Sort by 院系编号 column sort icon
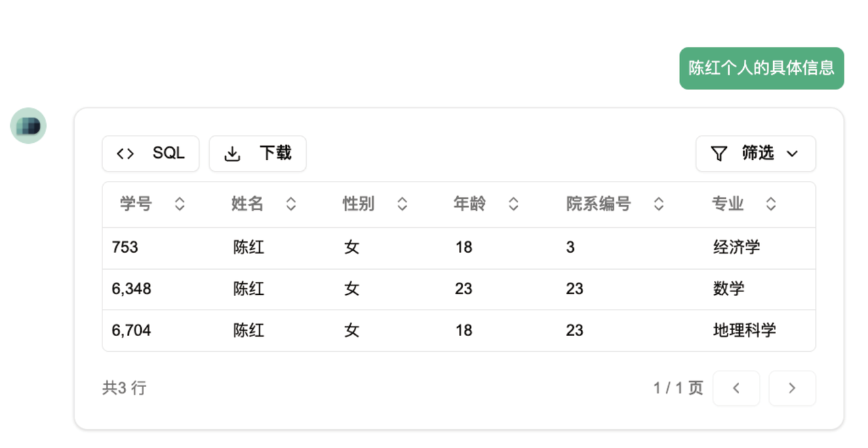 (658, 204)
